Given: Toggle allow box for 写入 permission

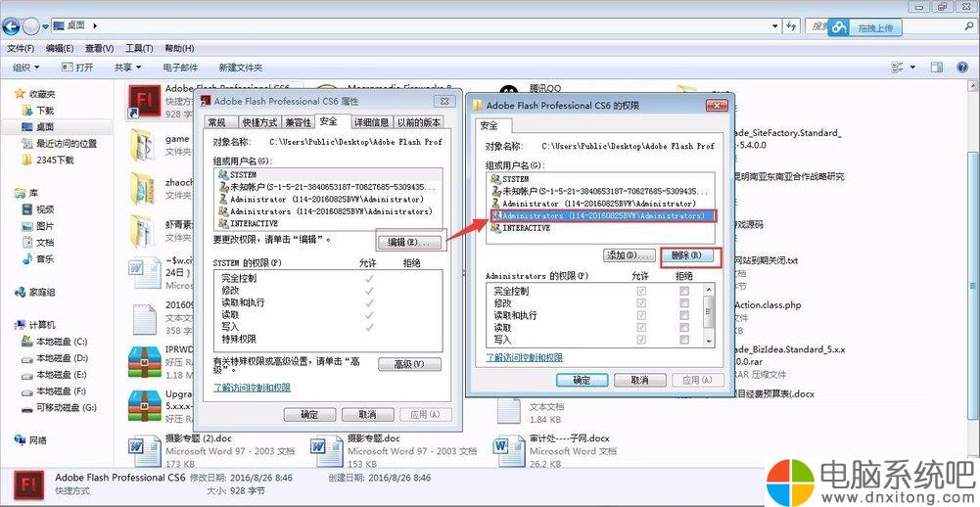Looking at the screenshot, I should pyautogui.click(x=641, y=340).
